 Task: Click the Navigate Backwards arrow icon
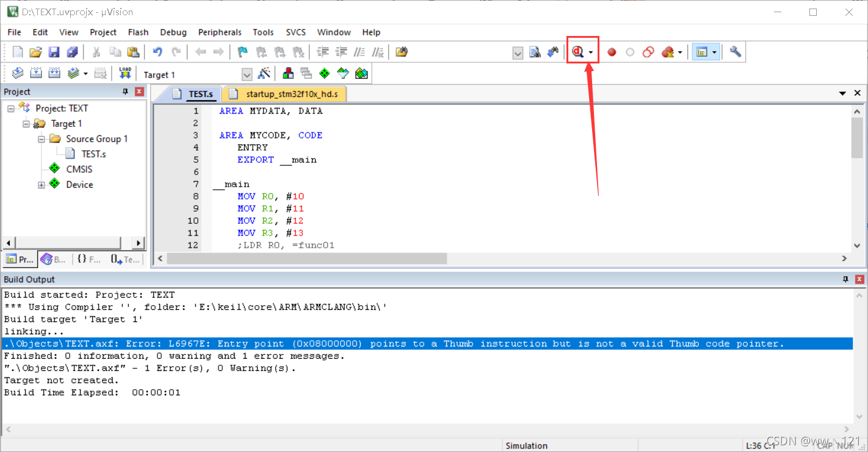click(200, 52)
